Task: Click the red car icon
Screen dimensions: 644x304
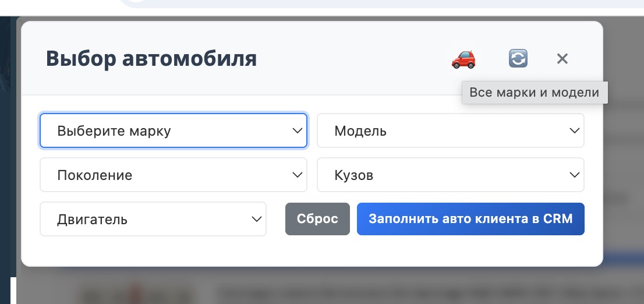Action: click(463, 59)
